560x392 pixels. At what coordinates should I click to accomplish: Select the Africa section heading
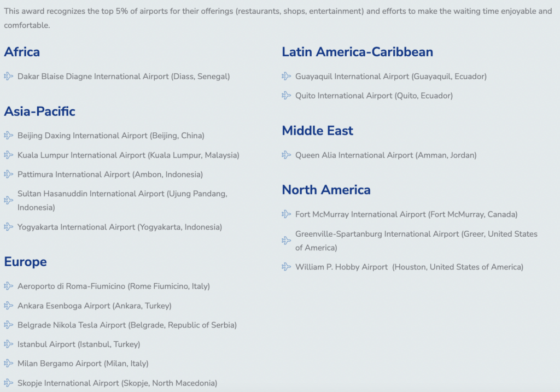coord(22,52)
